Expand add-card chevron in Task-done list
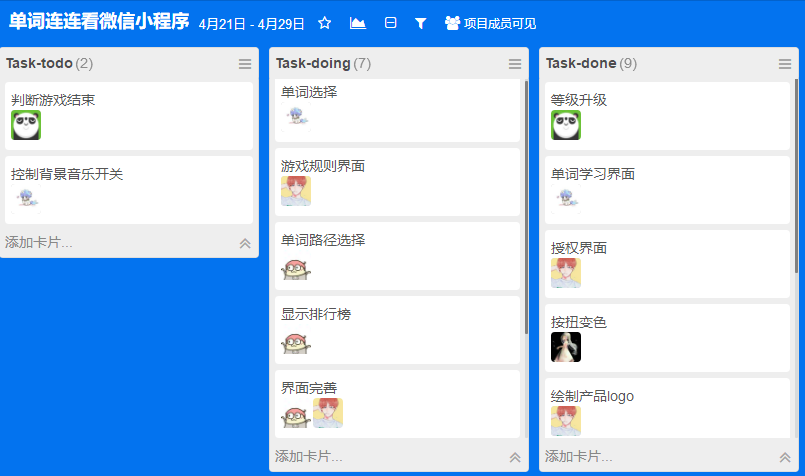 [785, 457]
